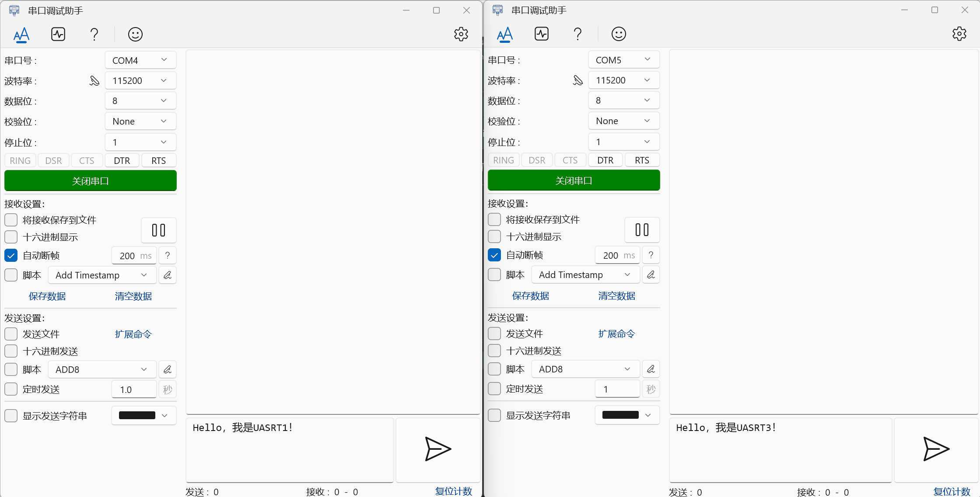The image size is (980, 497).
Task: Expand the 115200 baud dropdown in COM5 window
Action: pyautogui.click(x=623, y=80)
